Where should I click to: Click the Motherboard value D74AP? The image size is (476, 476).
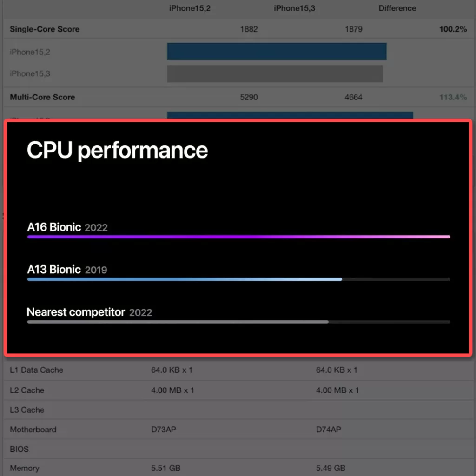point(329,429)
